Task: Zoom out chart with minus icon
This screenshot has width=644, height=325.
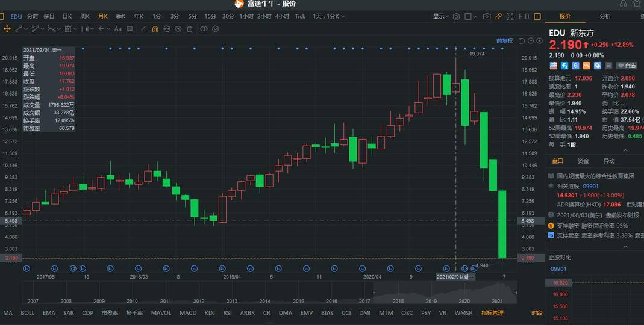Action: point(531,41)
